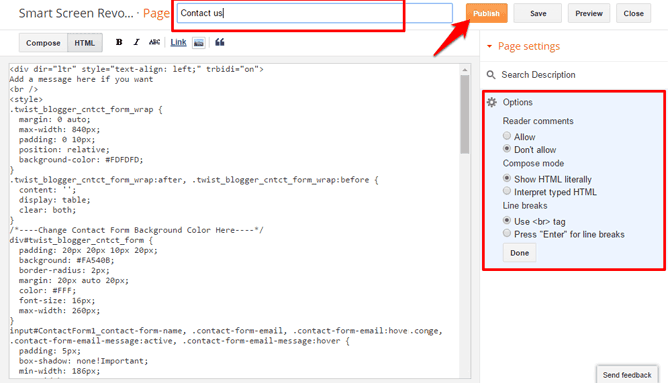Switch to the Compose tab
Image resolution: width=670 pixels, height=383 pixels.
point(43,43)
